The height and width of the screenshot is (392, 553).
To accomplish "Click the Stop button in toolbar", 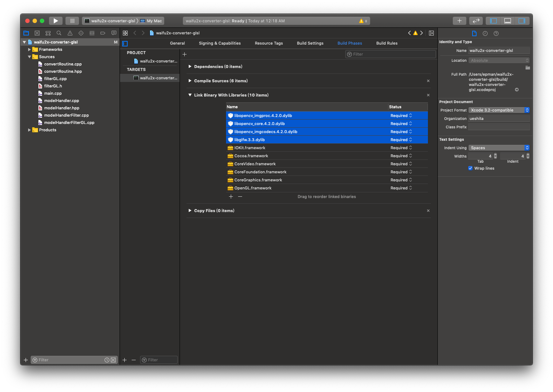I will pos(72,21).
